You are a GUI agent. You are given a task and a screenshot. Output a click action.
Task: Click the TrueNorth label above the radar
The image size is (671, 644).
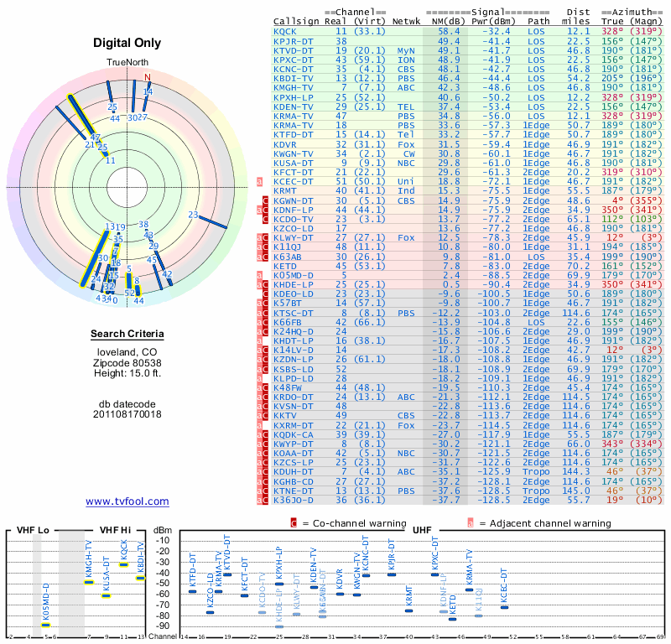pyautogui.click(x=127, y=63)
